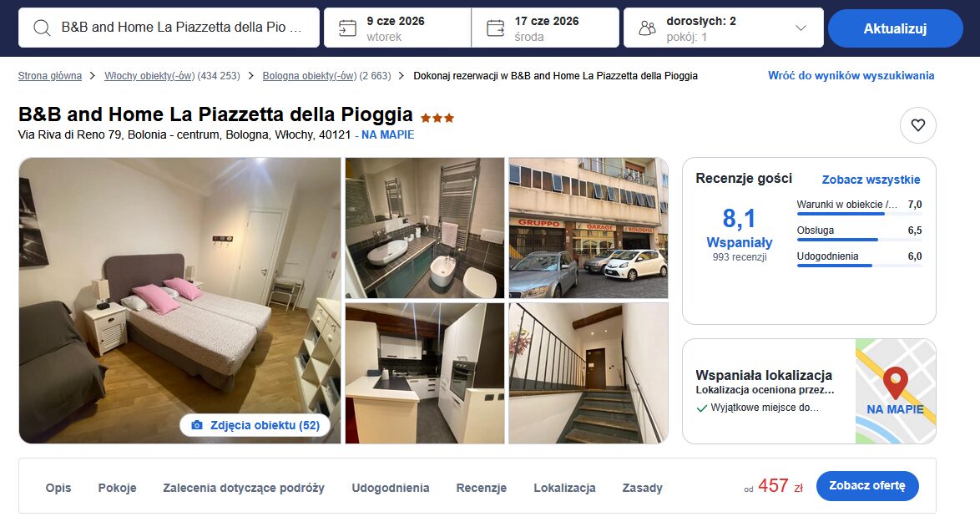Image resolution: width=980 pixels, height=522 pixels.
Task: Click the camera icon for photos
Action: (197, 425)
